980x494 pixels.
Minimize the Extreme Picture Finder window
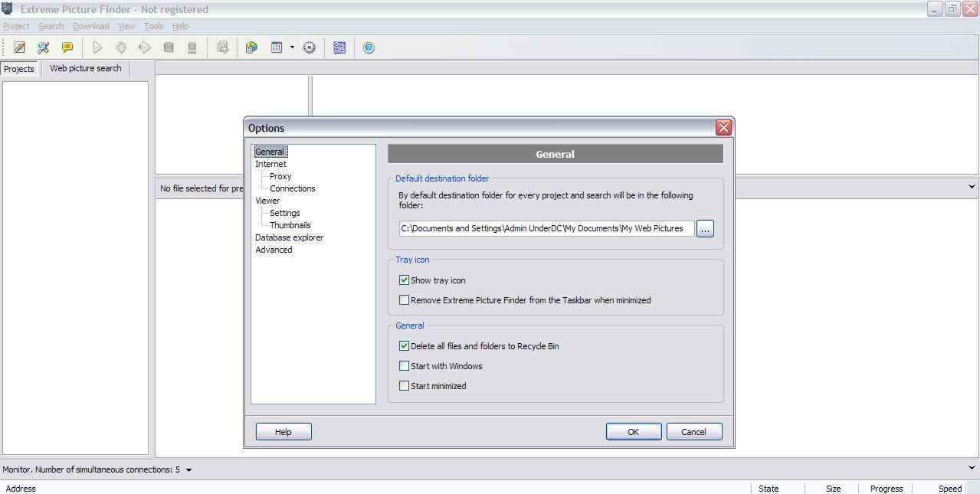pyautogui.click(x=935, y=8)
